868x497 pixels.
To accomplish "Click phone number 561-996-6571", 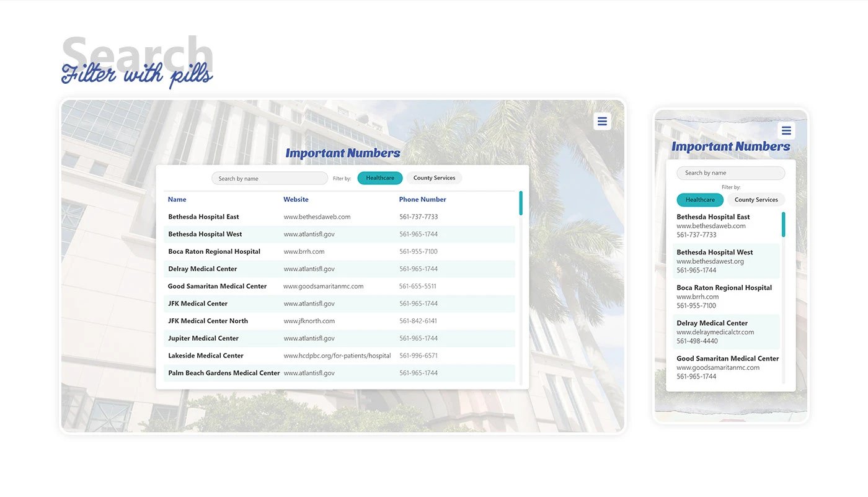I will click(418, 356).
